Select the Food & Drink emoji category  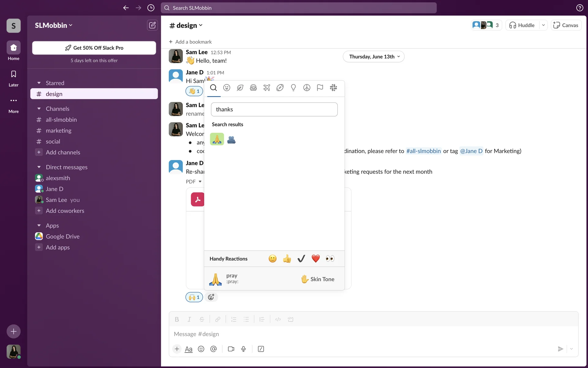(253, 88)
